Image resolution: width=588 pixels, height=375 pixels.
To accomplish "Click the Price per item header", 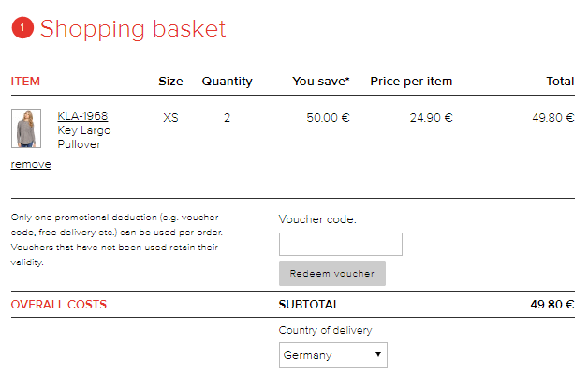I will 411,82.
